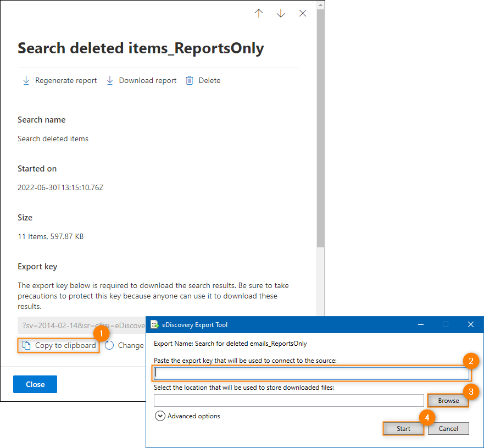Go to previous item with up arrow
The width and height of the screenshot is (484, 448).
pos(259,13)
